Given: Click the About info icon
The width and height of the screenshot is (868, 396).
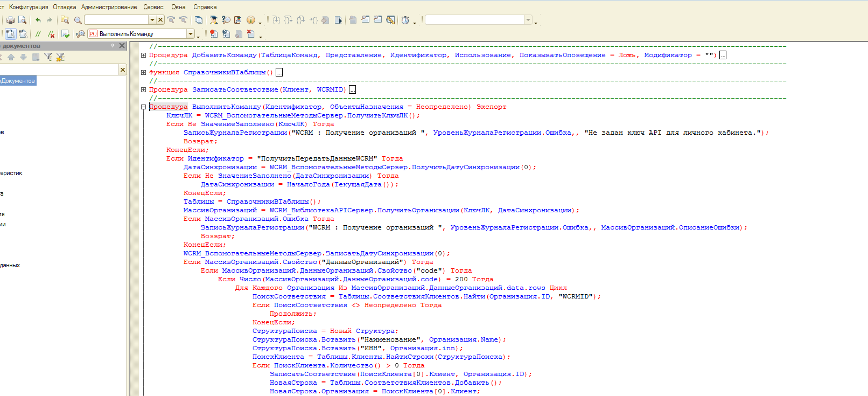Looking at the screenshot, I should tap(250, 20).
